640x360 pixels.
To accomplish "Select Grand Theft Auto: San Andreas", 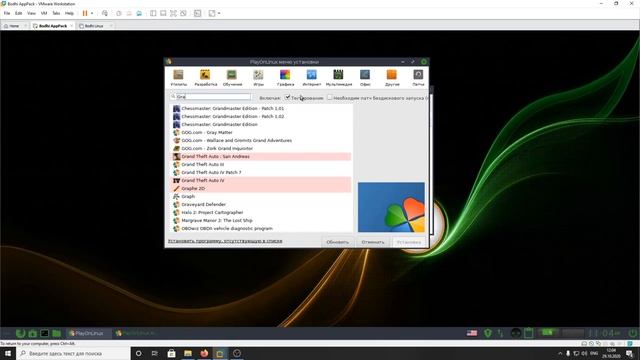I will (260, 156).
